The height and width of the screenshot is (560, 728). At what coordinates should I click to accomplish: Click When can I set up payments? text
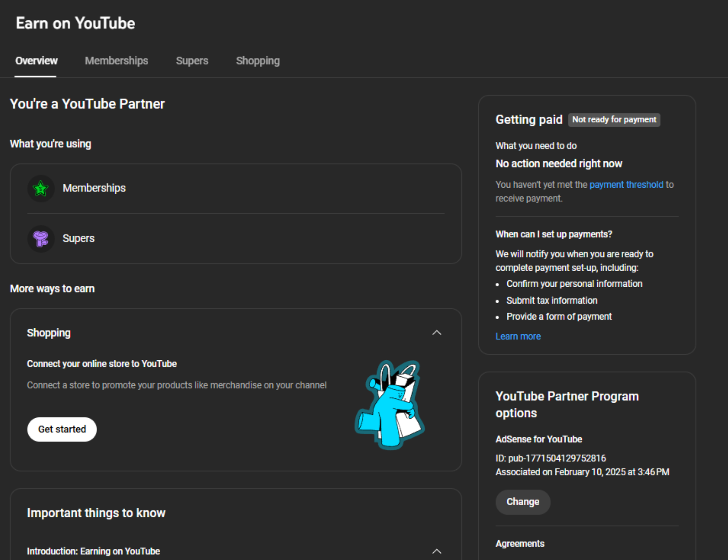[x=554, y=234]
